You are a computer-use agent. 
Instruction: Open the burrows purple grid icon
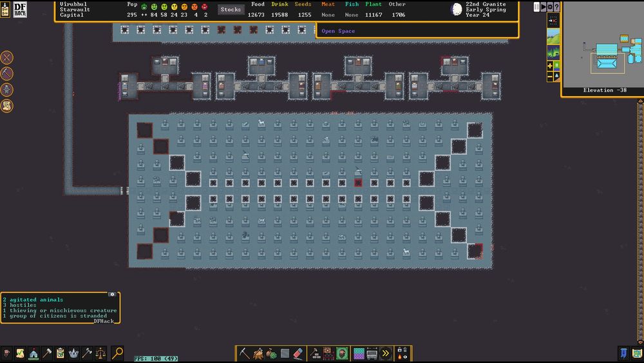pos(359,353)
